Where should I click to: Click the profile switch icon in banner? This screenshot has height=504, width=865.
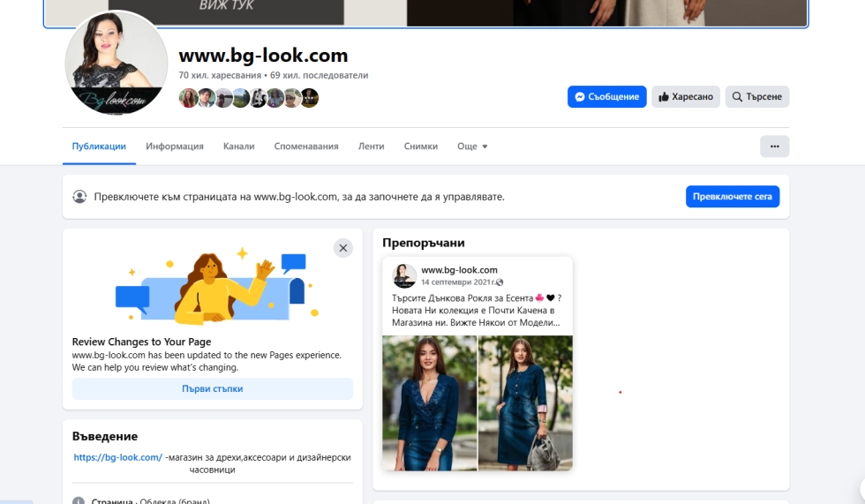[79, 196]
